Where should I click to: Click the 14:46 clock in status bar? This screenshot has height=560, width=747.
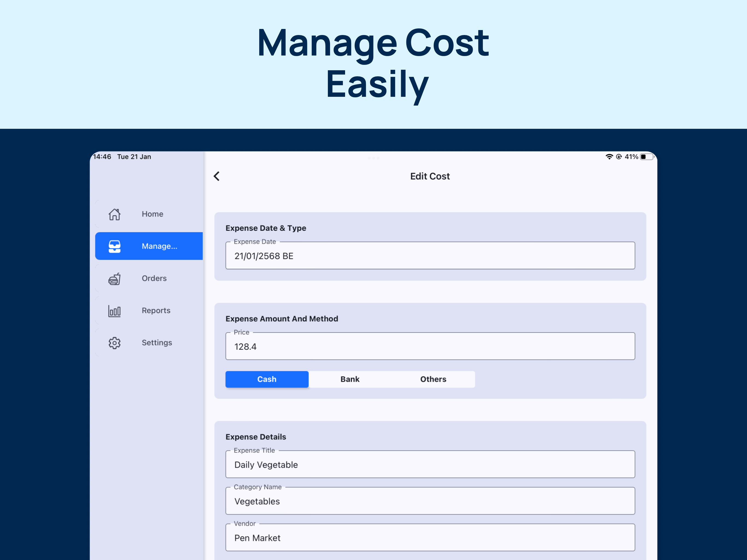coord(102,157)
